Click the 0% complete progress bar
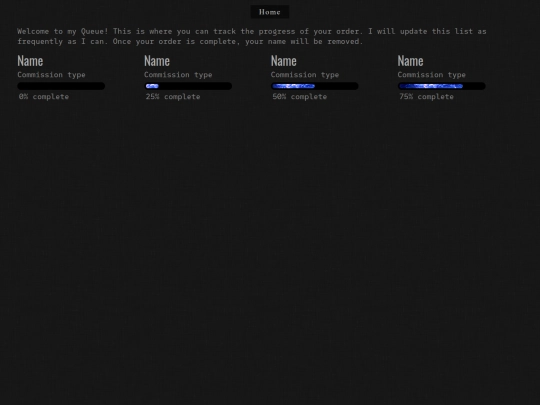This screenshot has width=540, height=405. 61,86
